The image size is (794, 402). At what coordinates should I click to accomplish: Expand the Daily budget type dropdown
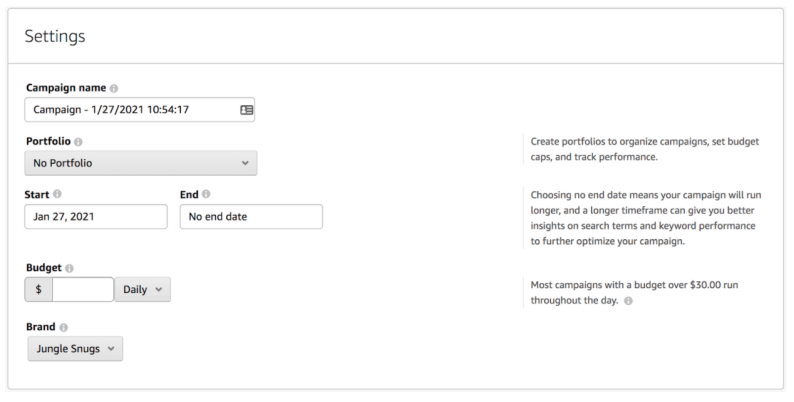click(x=143, y=290)
